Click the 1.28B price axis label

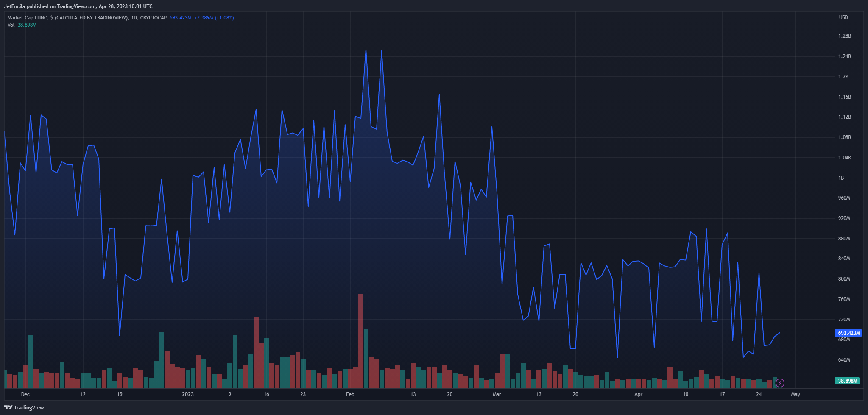click(x=845, y=36)
